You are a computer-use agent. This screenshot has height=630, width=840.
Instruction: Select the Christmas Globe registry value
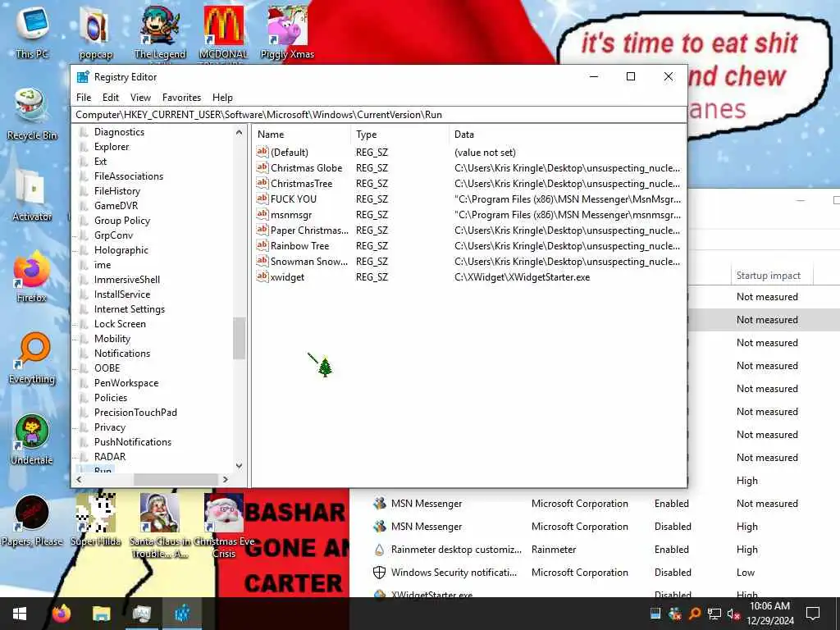point(306,168)
